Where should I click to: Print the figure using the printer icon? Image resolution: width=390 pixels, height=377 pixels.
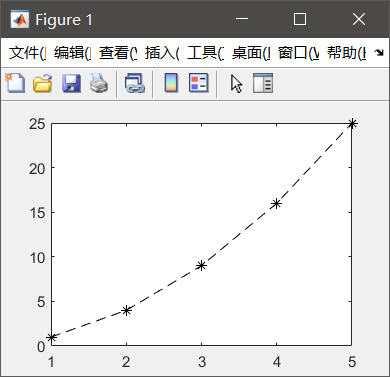pos(99,83)
